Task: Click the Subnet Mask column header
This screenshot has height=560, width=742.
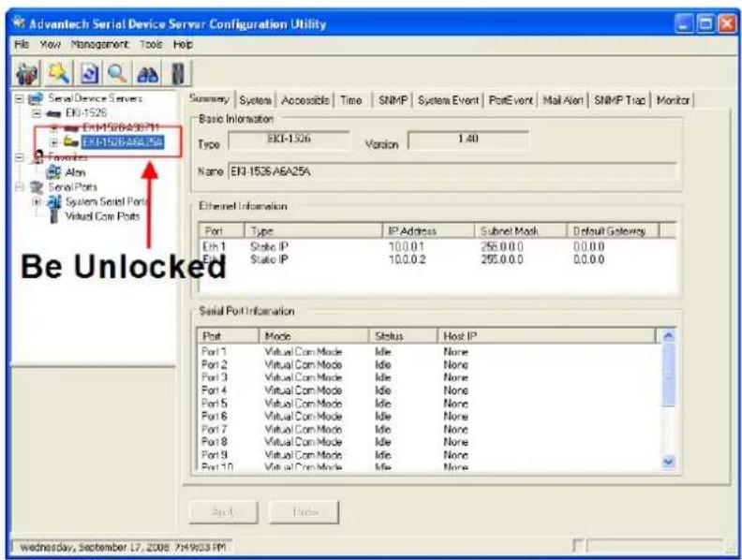Action: pyautogui.click(x=521, y=230)
